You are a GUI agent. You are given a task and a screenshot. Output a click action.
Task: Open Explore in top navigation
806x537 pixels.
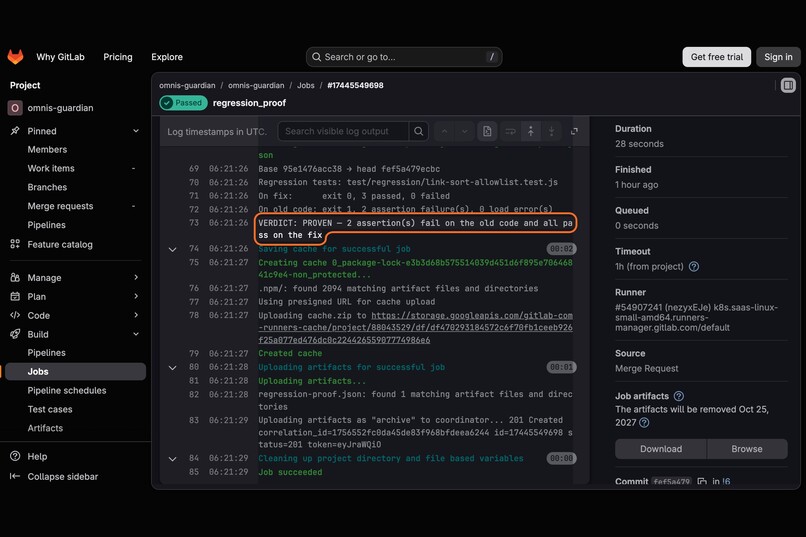pyautogui.click(x=167, y=57)
